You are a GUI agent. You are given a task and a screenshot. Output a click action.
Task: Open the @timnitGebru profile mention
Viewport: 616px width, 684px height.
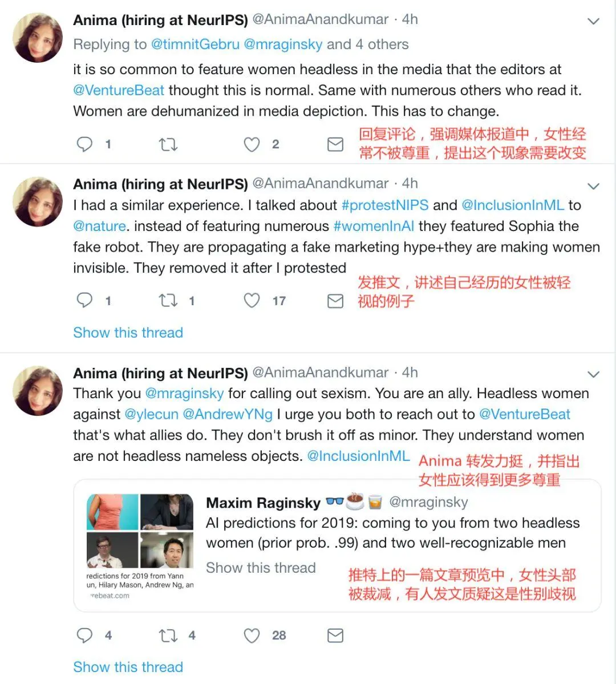195,44
